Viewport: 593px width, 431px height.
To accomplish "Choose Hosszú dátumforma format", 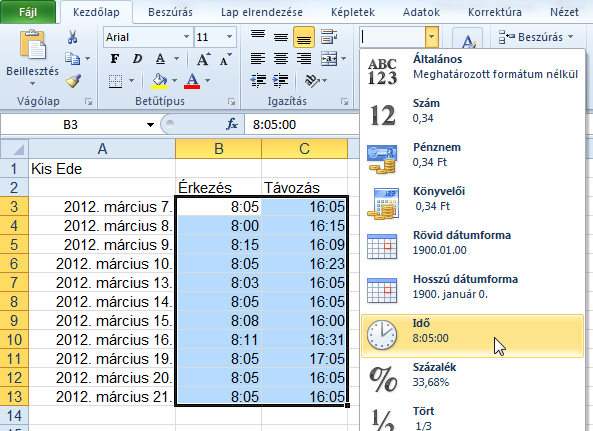I will (472, 290).
